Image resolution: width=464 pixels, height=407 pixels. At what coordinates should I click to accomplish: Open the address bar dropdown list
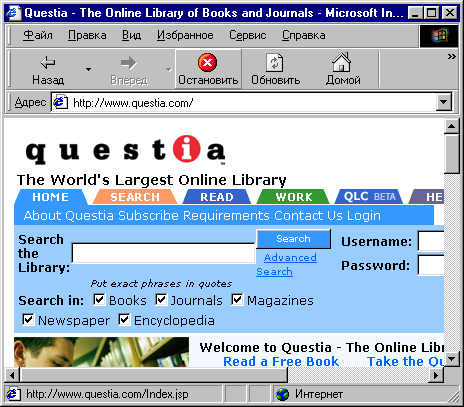pyautogui.click(x=444, y=102)
